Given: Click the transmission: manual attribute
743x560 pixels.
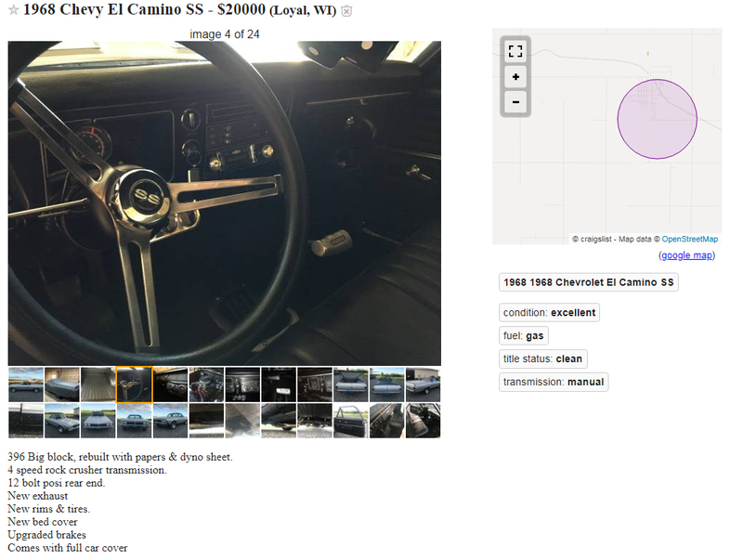Looking at the screenshot, I should pos(554,382).
